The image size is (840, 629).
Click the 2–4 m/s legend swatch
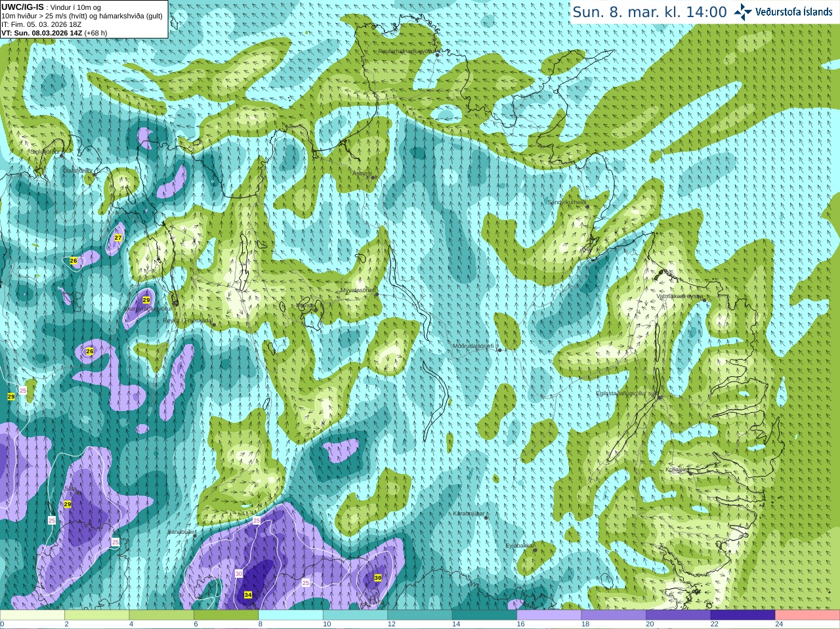[97, 615]
